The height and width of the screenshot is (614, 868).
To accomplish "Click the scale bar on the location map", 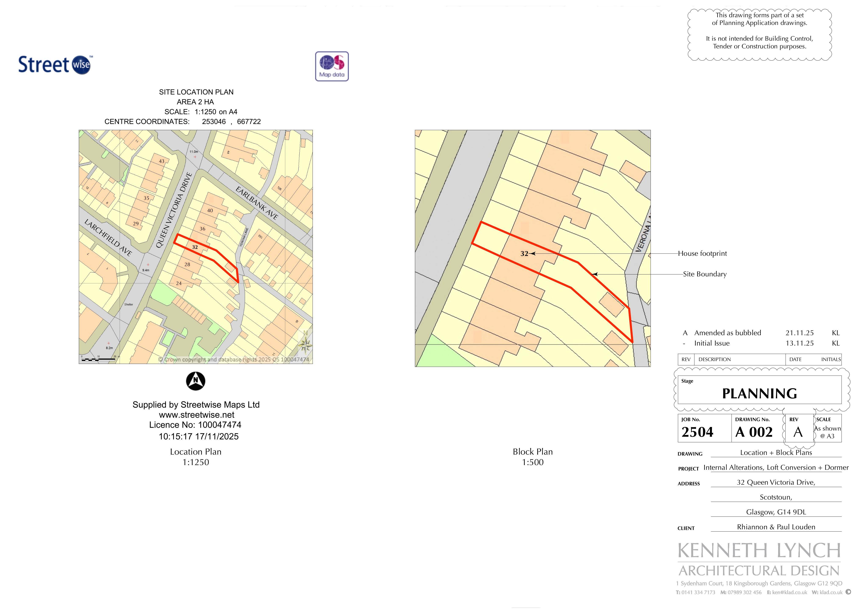I will 100,359.
